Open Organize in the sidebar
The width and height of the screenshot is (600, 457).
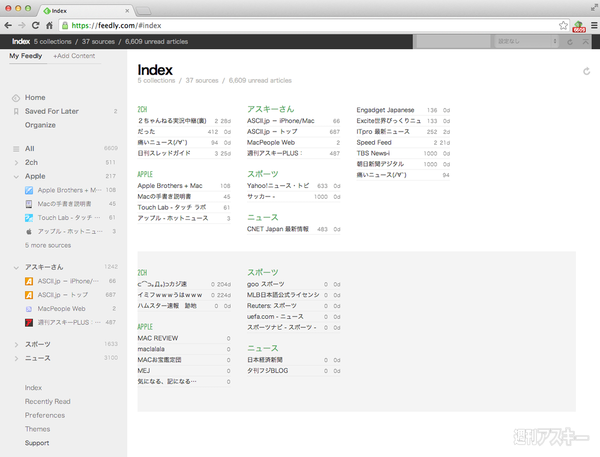point(40,125)
